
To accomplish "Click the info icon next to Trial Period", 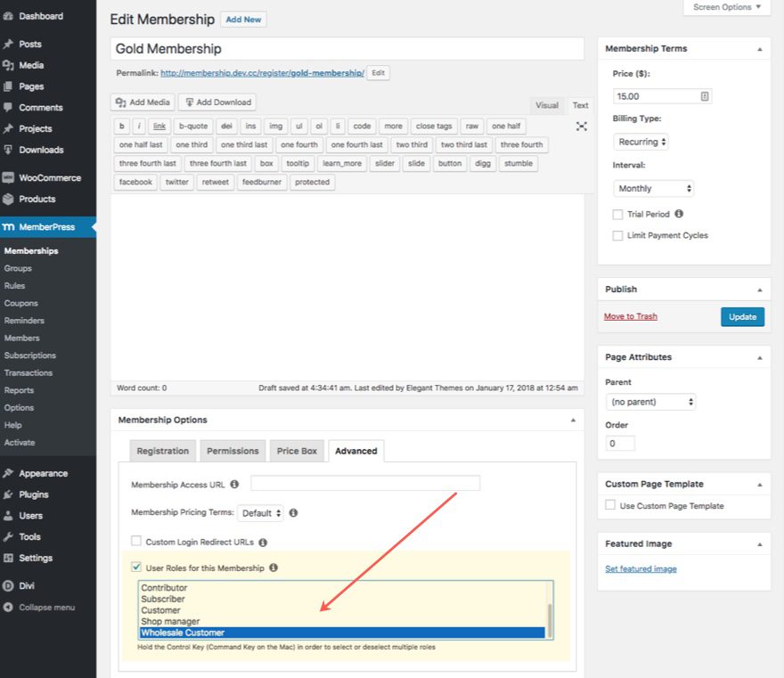I will tap(679, 215).
